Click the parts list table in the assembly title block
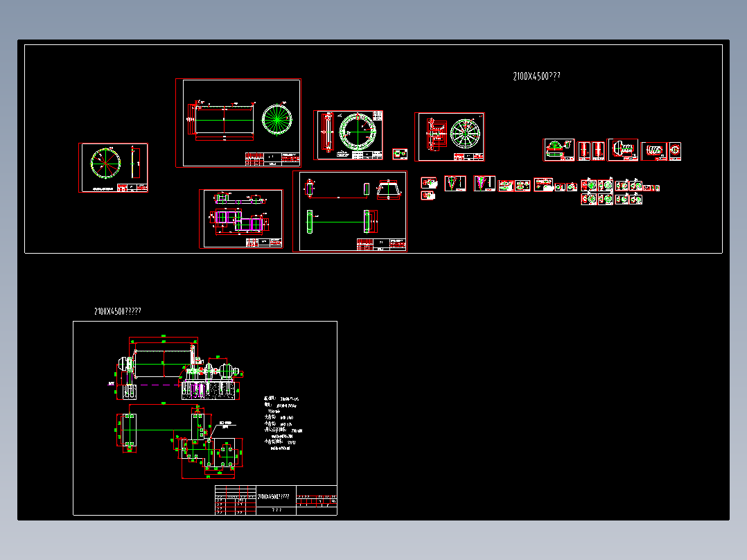Screen dimensions: 747x560 click(x=236, y=500)
